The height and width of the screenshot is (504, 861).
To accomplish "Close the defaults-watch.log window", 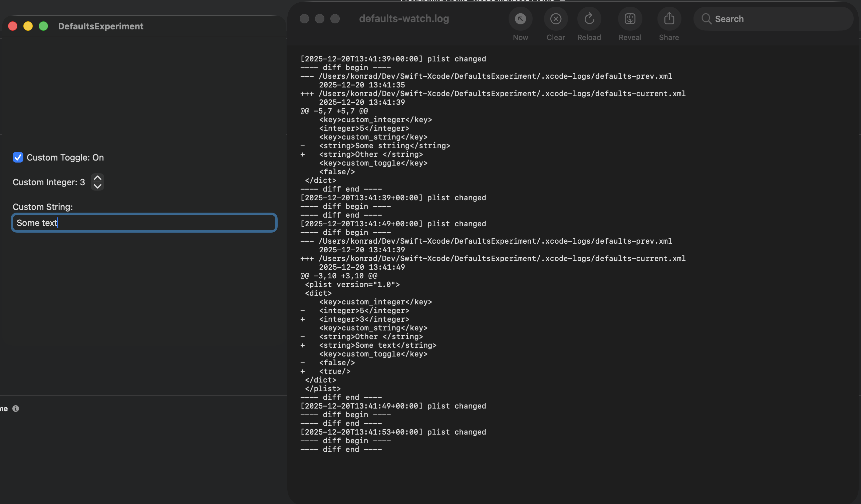I will 304,19.
